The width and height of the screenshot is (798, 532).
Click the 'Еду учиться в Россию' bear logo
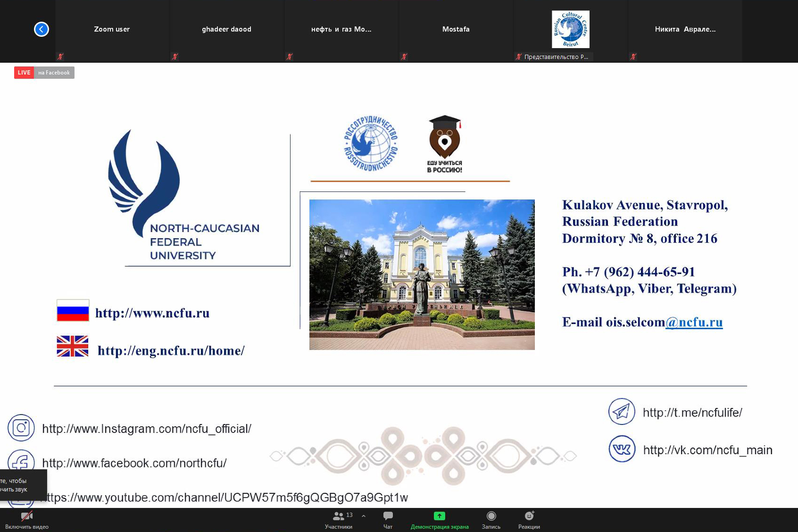tap(444, 144)
